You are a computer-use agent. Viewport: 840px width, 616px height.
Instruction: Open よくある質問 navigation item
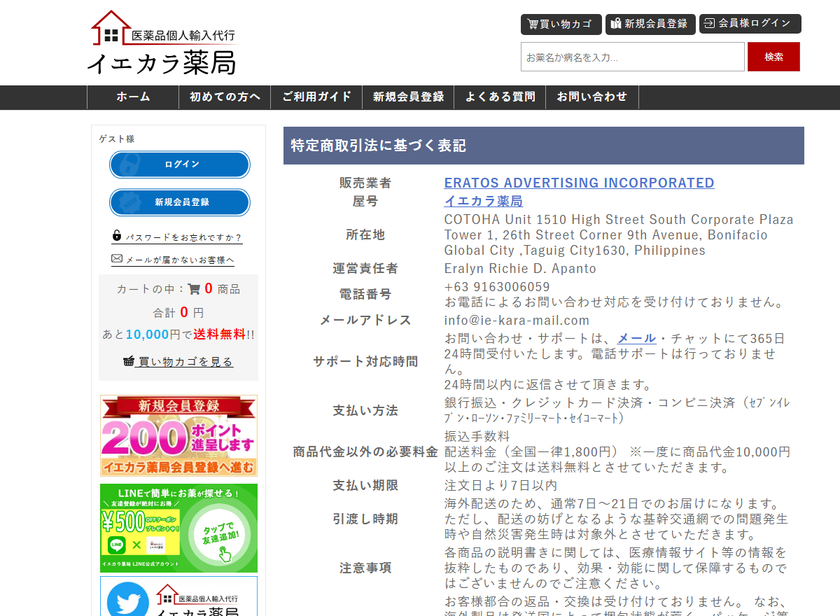tap(500, 97)
